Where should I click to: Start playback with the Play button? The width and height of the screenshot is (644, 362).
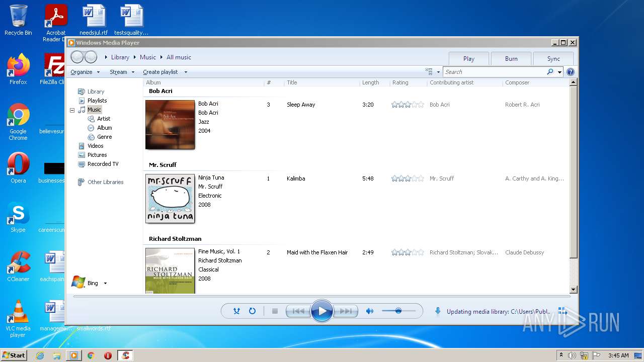coord(322,311)
